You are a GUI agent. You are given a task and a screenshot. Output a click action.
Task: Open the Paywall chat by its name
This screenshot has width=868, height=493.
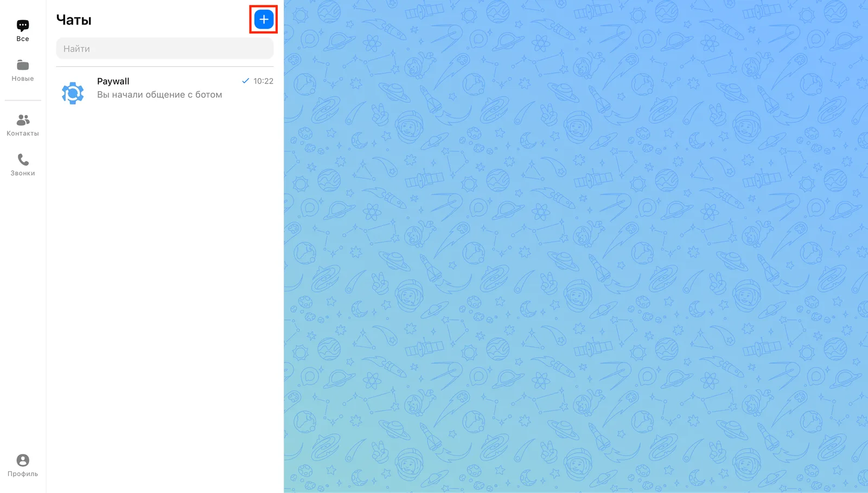point(113,81)
